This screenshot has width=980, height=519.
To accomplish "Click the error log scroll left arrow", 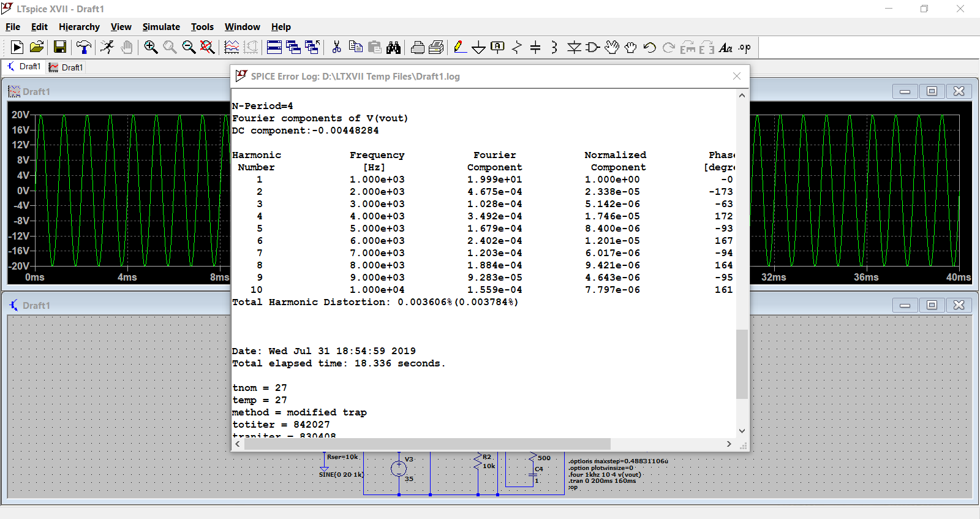I will [x=238, y=444].
